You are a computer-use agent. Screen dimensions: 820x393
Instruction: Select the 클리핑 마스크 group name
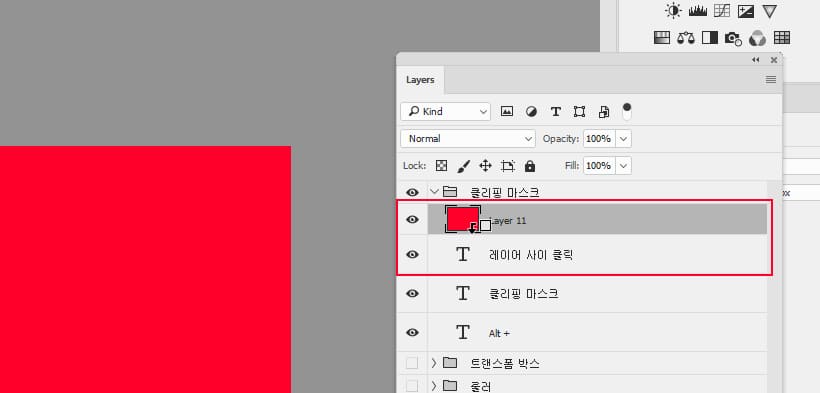tap(505, 193)
